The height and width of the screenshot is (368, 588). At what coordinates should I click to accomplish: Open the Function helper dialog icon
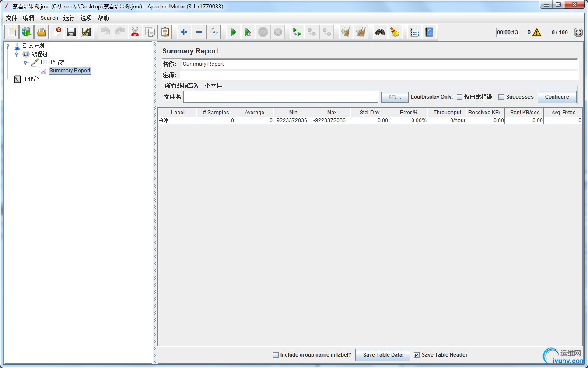(x=414, y=32)
